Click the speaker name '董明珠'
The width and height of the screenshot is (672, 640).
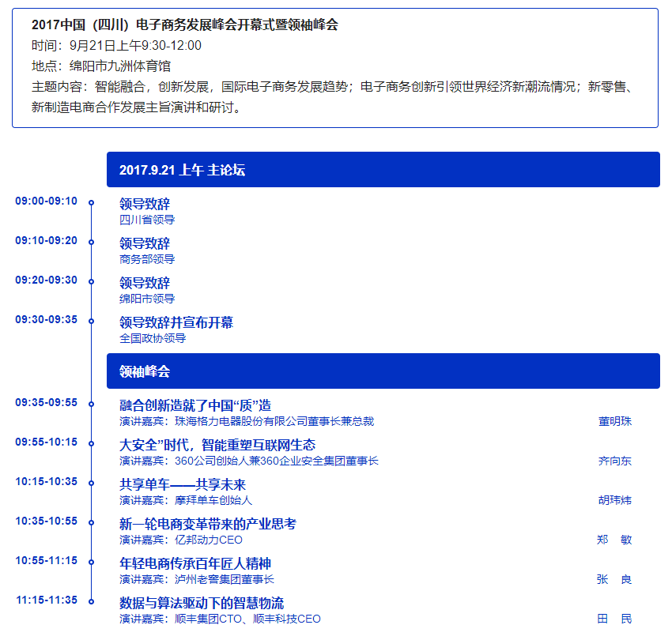point(615,421)
